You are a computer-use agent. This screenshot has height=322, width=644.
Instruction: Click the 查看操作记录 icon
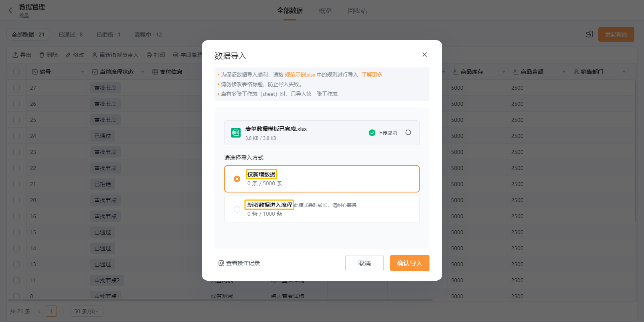(221, 263)
